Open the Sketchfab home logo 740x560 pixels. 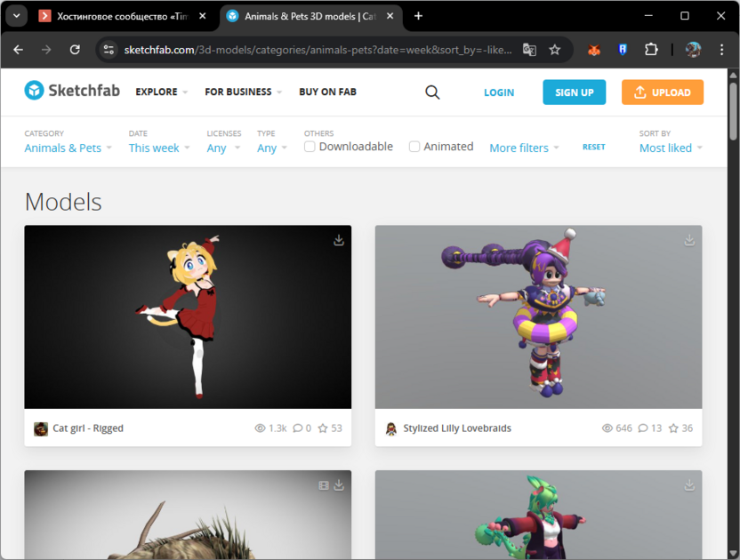(72, 91)
